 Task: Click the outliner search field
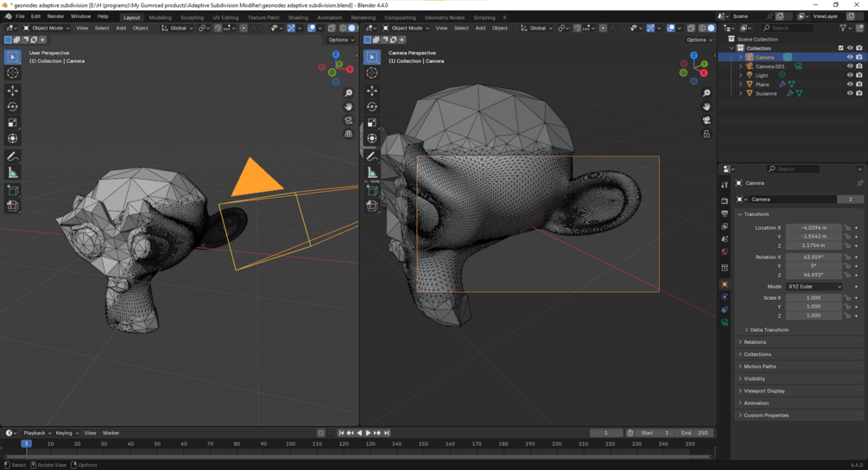(788, 28)
